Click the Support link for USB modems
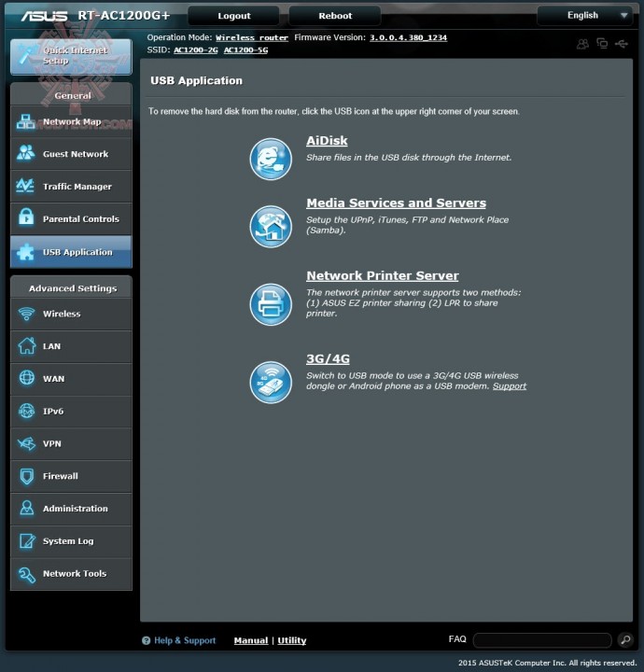 [x=510, y=386]
